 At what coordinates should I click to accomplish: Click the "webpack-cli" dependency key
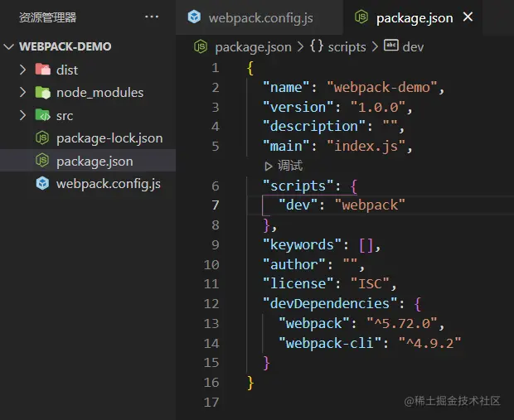point(329,343)
